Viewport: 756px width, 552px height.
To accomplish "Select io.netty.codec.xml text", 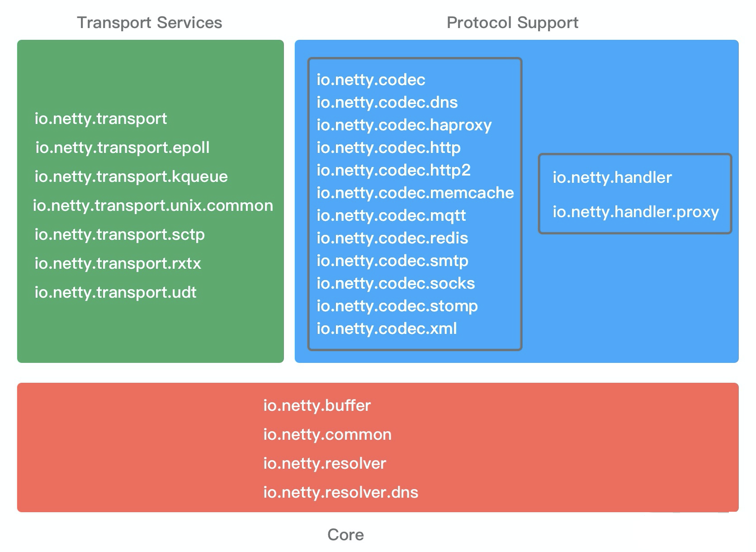I will tap(387, 329).
